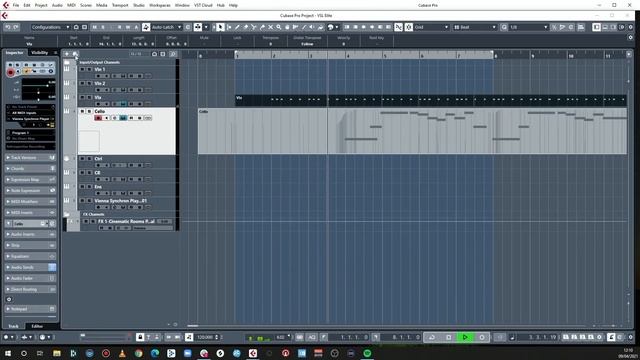640x360 pixels.
Task: Open File Explorer from taskbar
Action: [57, 353]
